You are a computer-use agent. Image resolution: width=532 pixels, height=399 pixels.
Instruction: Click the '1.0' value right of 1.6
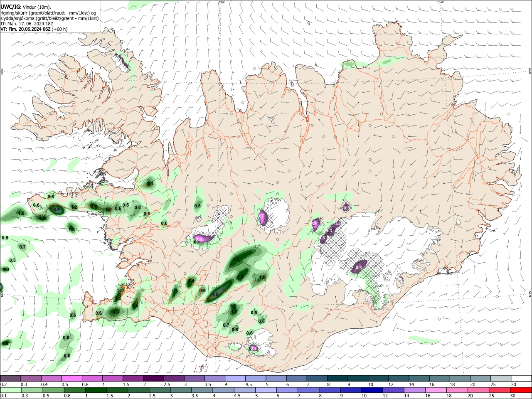coord(262,277)
